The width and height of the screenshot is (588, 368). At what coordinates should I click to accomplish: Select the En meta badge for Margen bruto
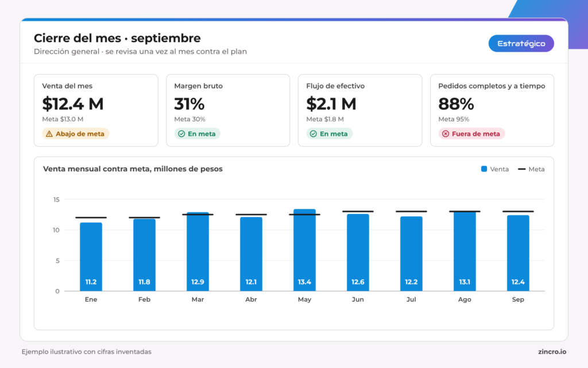[198, 133]
